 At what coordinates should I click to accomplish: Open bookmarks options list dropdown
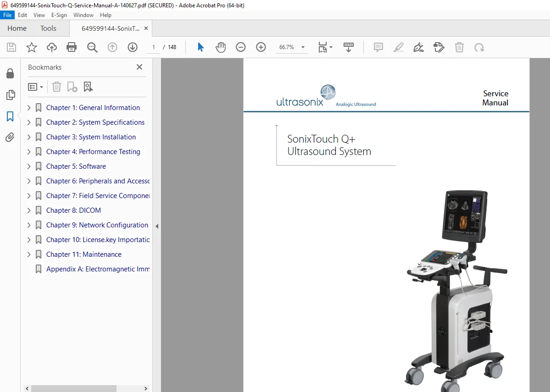pyautogui.click(x=35, y=87)
